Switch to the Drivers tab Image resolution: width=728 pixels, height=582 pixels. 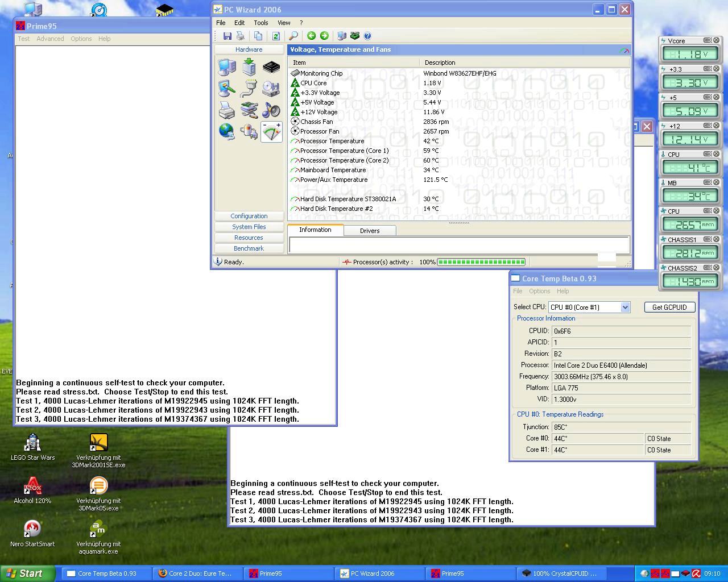click(370, 231)
